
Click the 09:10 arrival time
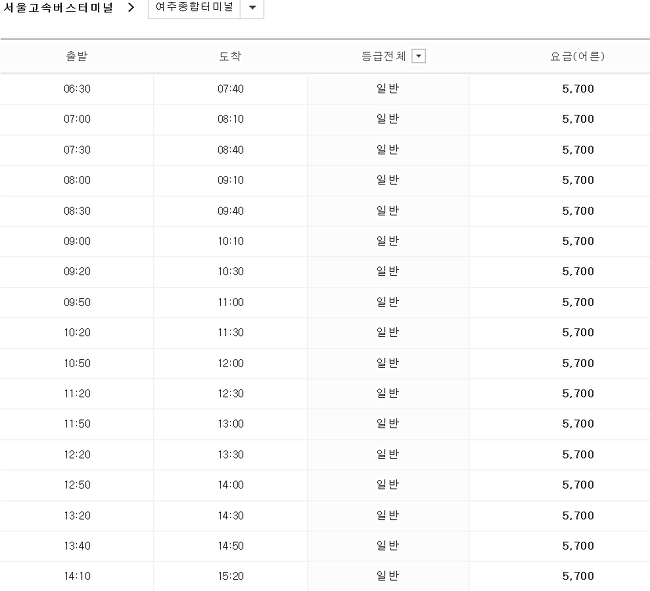pos(230,180)
